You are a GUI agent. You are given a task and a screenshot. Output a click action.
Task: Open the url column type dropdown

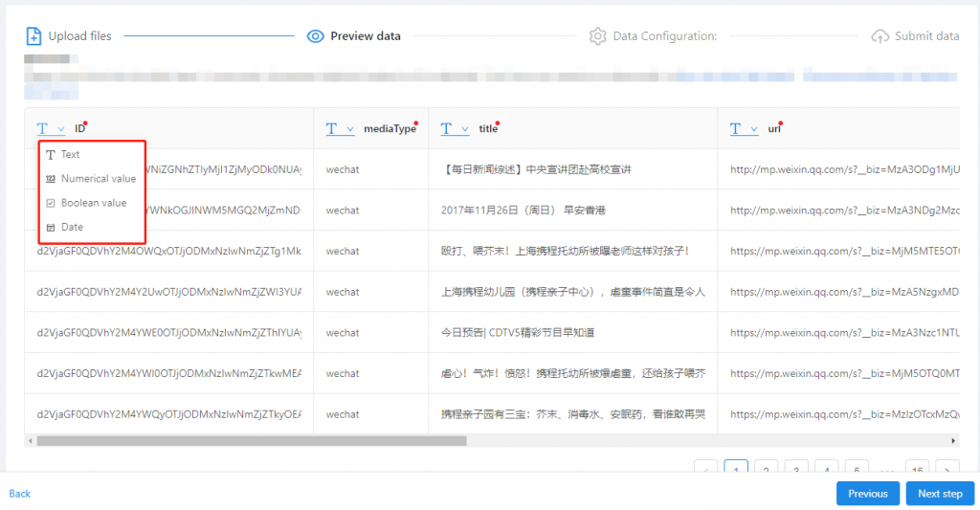coord(744,128)
